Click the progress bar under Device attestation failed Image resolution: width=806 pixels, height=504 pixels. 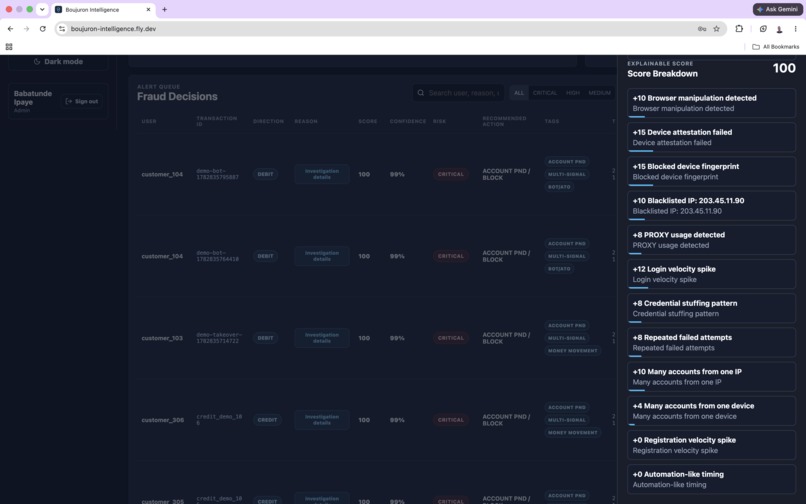pyautogui.click(x=640, y=151)
